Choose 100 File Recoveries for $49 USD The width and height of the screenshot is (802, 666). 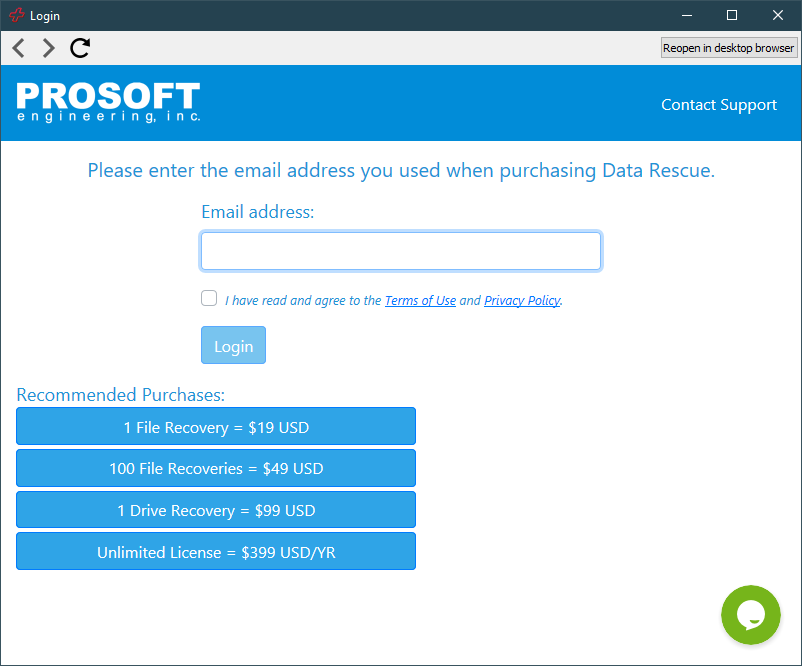coord(216,468)
